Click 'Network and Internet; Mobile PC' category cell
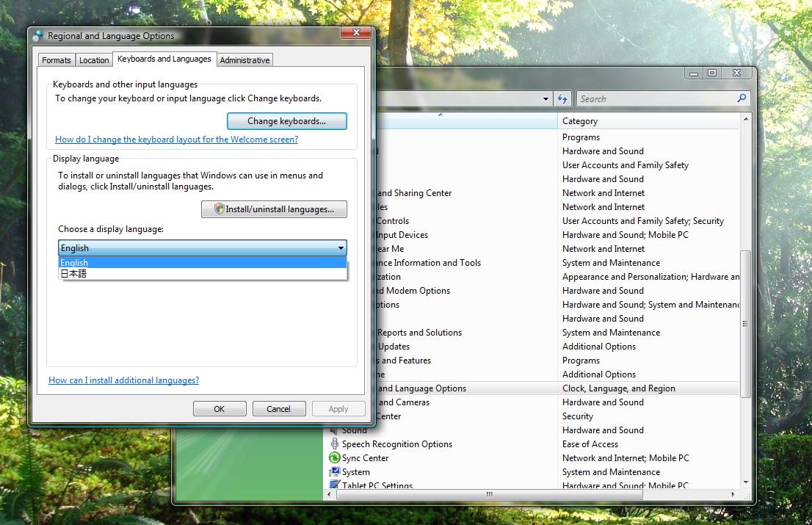 (626, 458)
